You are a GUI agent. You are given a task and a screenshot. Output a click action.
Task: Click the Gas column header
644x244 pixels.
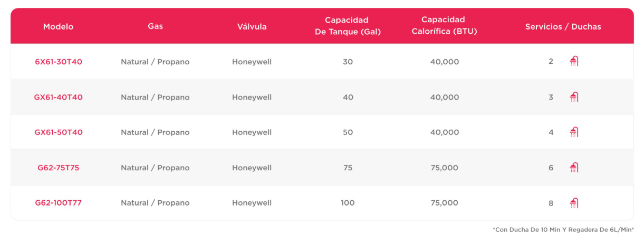pyautogui.click(x=156, y=26)
